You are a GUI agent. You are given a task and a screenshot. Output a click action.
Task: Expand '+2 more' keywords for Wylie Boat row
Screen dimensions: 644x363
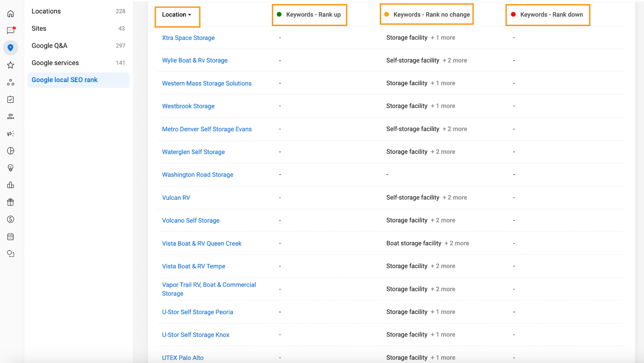tap(455, 60)
